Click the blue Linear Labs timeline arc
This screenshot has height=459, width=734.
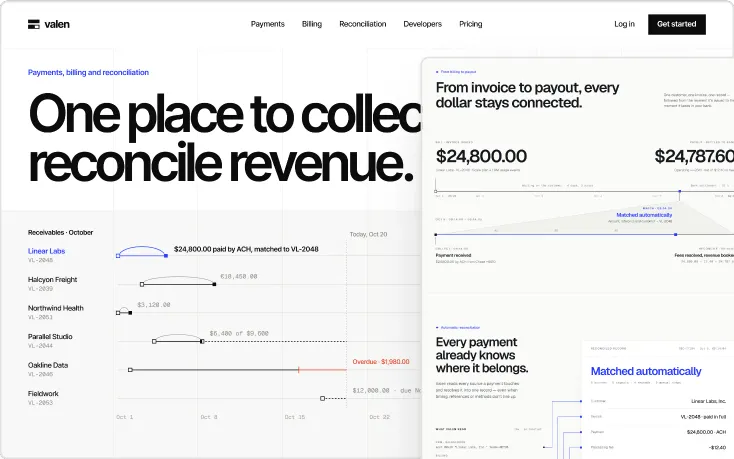[142, 251]
